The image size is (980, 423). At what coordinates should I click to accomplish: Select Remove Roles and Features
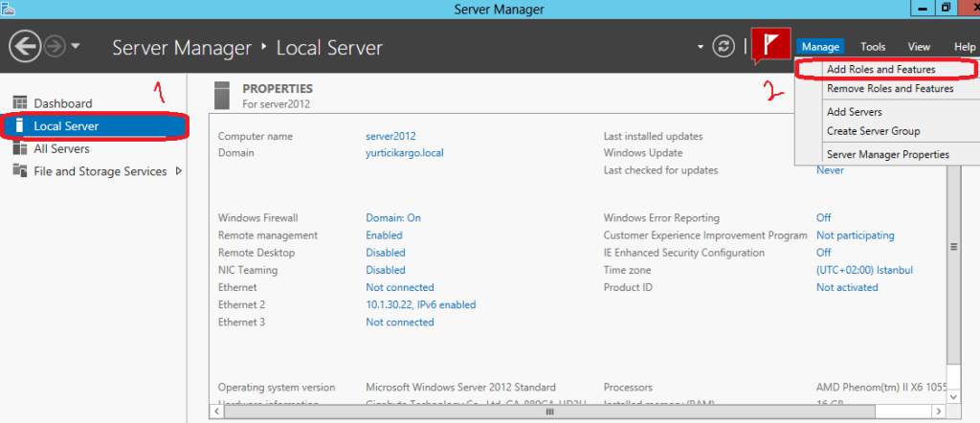tap(889, 89)
